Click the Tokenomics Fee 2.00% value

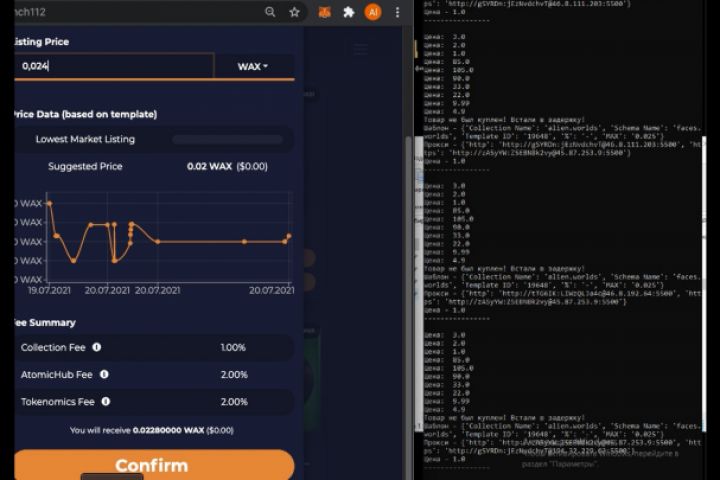coord(234,402)
